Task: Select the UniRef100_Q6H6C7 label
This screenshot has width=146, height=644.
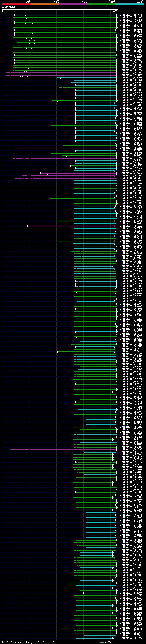Action: (131, 140)
